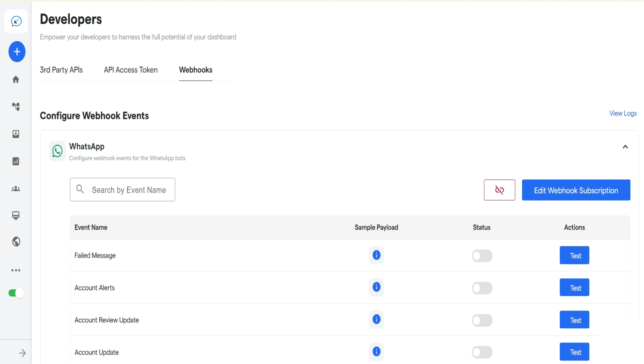
Task: View analytics via the bar chart icon
Action: [x=16, y=161]
